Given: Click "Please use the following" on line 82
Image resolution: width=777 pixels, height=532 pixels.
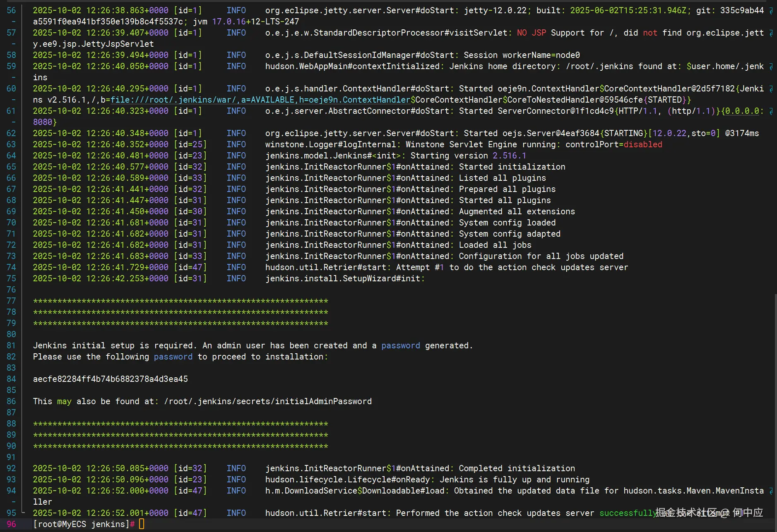Looking at the screenshot, I should (x=91, y=357).
